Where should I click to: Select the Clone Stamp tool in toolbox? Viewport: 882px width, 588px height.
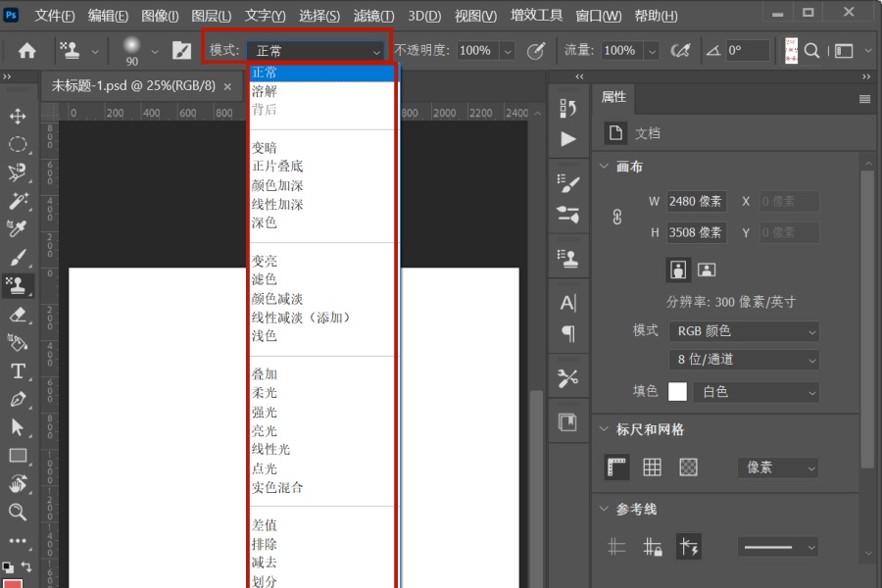[x=18, y=286]
